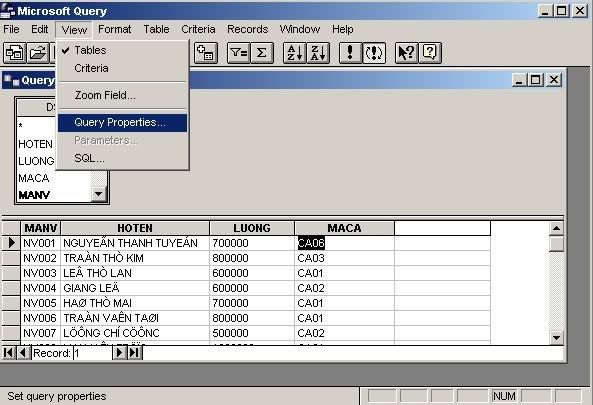Click the Cycle Through Totals sigma icon

(262, 53)
